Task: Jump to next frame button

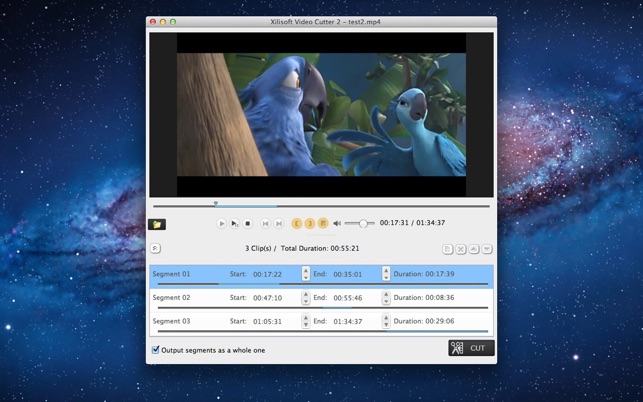Action: click(279, 224)
